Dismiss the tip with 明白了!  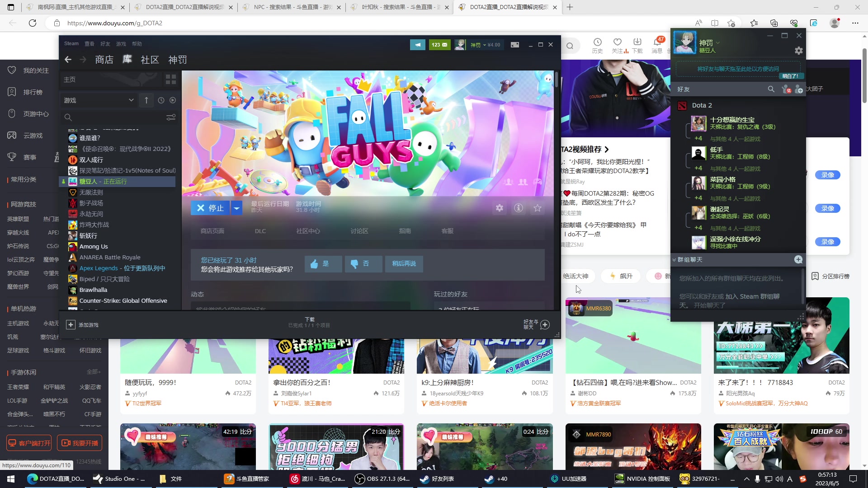(790, 76)
